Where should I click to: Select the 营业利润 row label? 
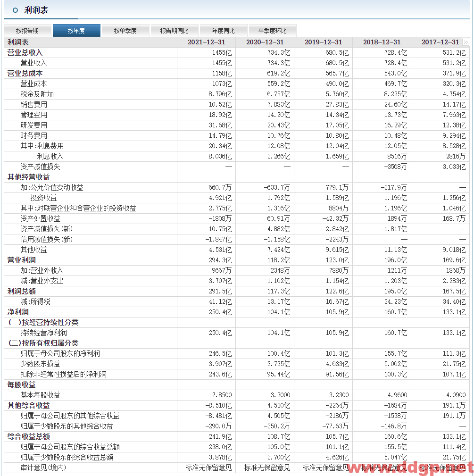[21, 260]
